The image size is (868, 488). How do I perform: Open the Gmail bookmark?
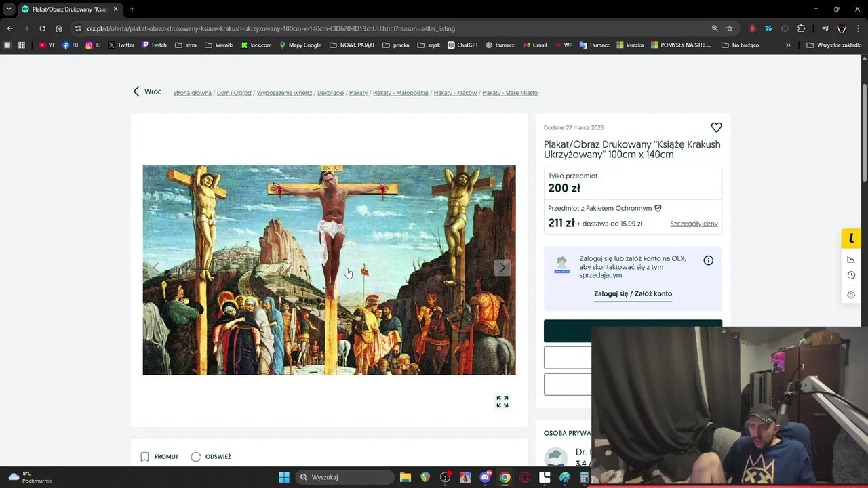tap(534, 45)
